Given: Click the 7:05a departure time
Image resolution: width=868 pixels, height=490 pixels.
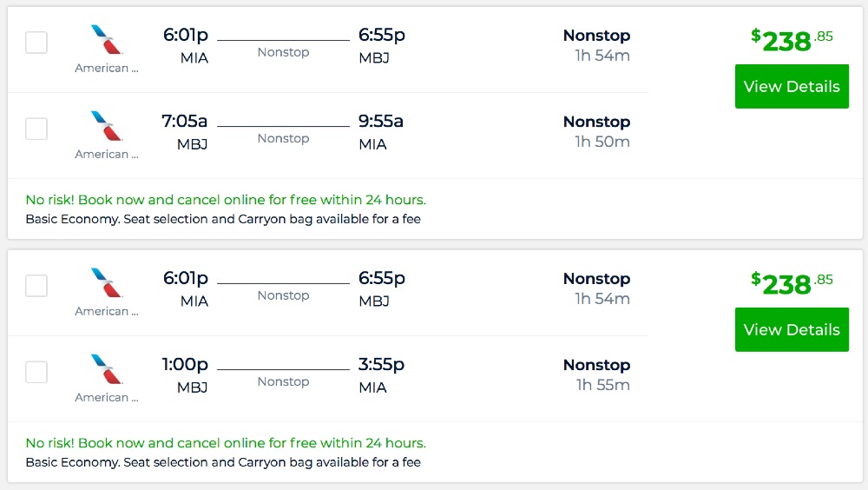Looking at the screenshot, I should (x=185, y=122).
